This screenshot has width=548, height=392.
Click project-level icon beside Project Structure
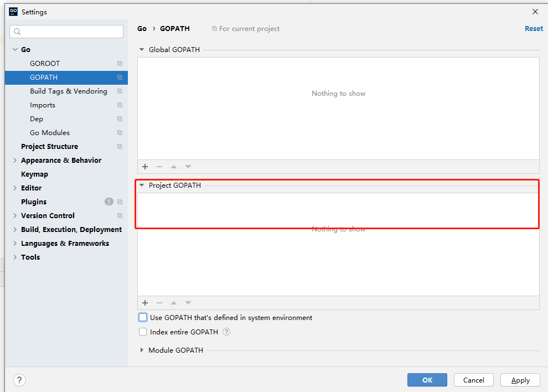pyautogui.click(x=120, y=147)
